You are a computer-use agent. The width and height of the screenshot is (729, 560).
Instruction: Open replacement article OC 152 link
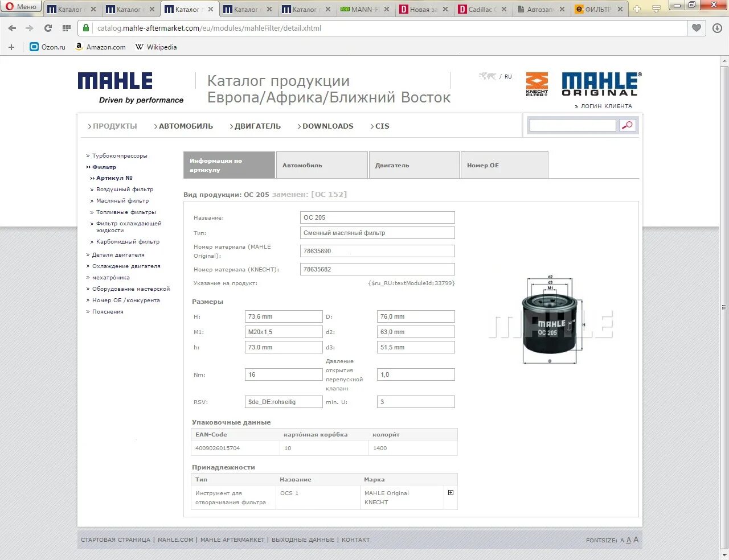click(329, 195)
